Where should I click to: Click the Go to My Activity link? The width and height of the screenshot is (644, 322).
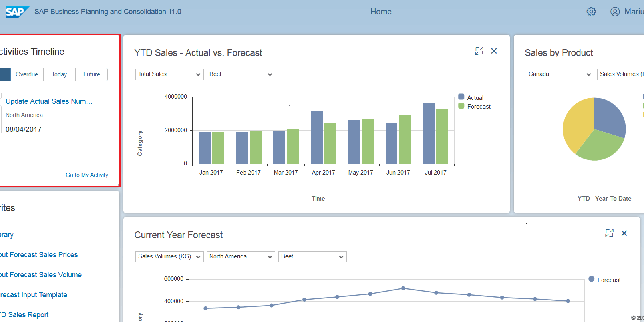point(87,175)
